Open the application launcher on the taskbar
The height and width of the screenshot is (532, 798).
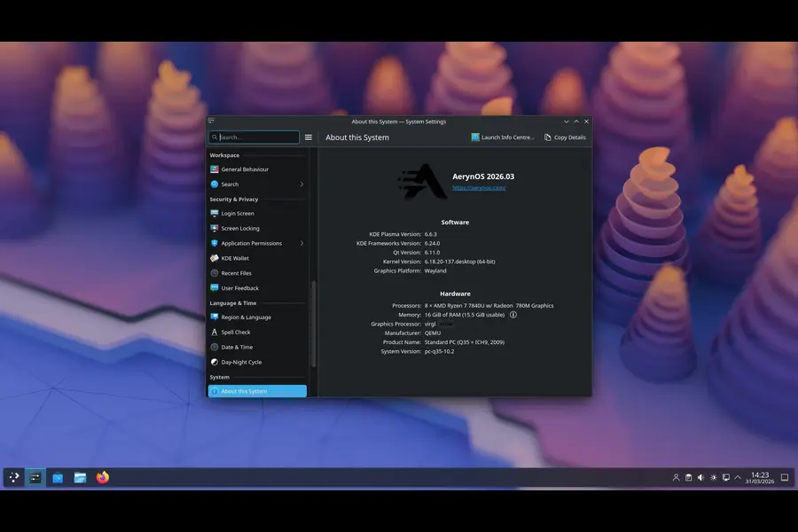14,477
